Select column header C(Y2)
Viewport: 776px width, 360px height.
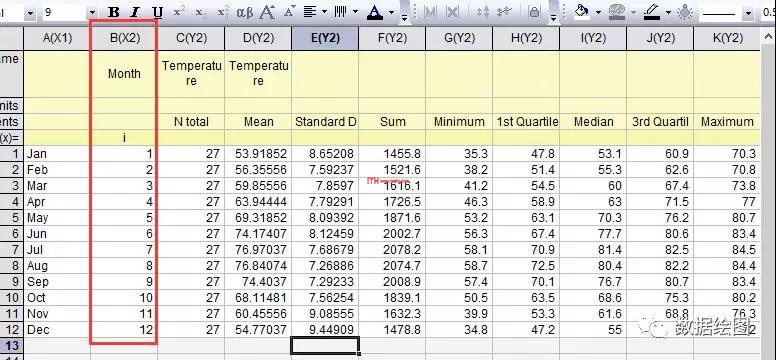(x=191, y=38)
